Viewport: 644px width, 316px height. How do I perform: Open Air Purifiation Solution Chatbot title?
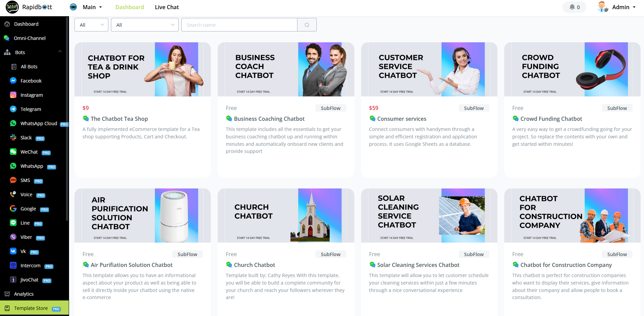coord(132,265)
